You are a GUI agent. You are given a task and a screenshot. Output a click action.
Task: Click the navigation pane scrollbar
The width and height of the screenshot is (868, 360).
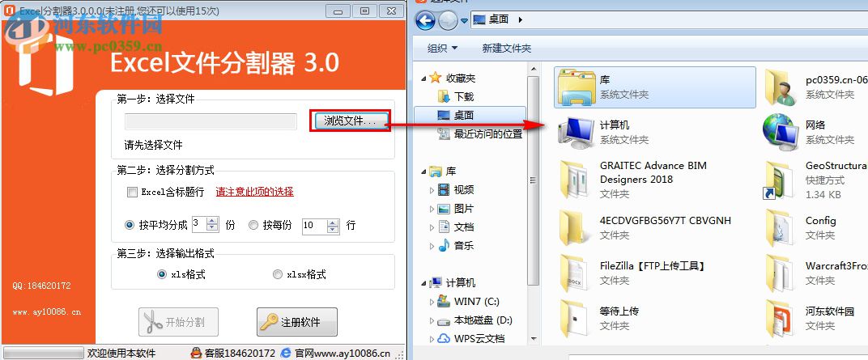[533, 180]
